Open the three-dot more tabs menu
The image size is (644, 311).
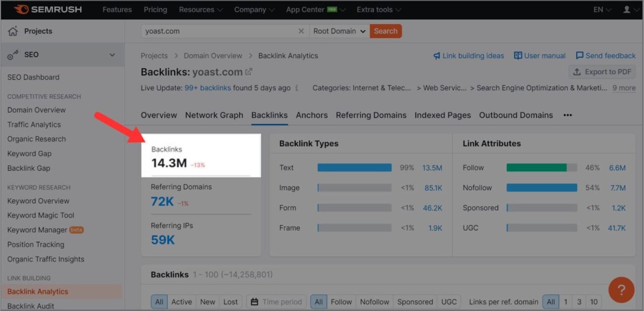point(567,115)
